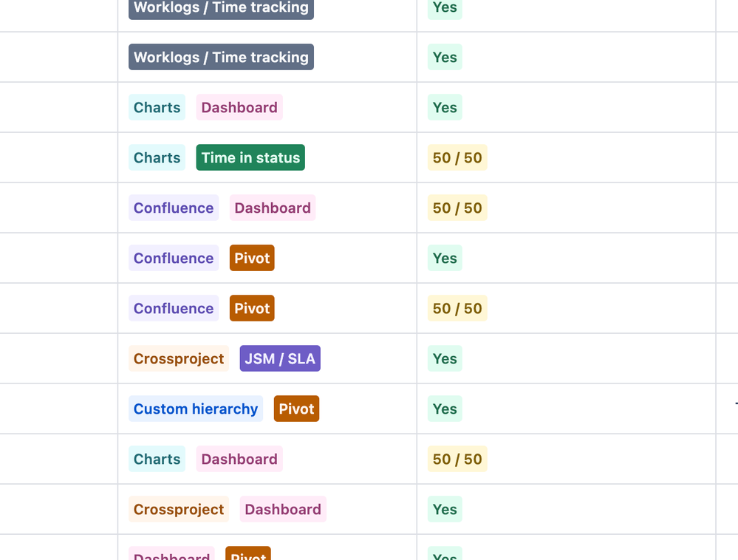
Task: Select 50 / 50 in Confluence Dashboard row
Action: click(x=457, y=208)
